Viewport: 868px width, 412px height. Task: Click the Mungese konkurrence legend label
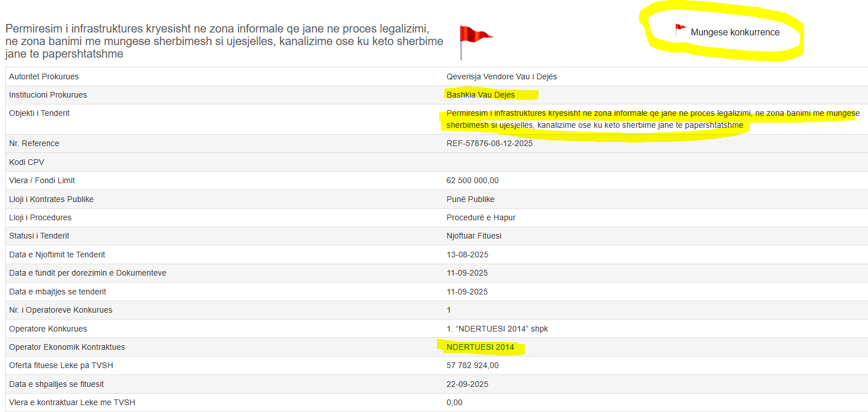pos(735,33)
